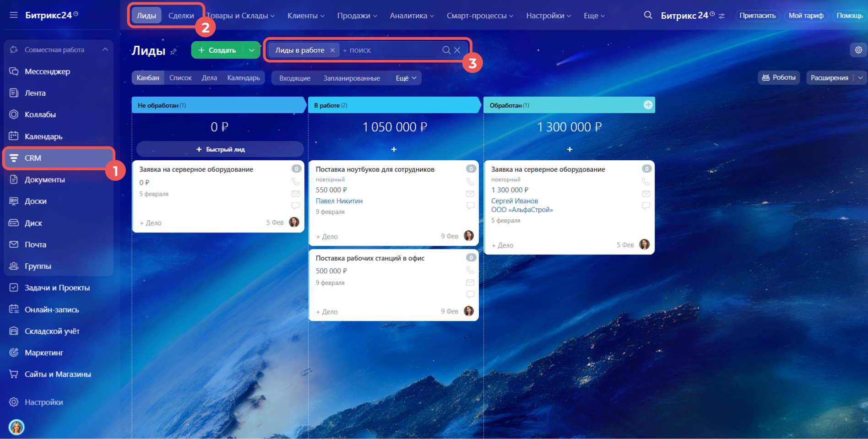
Task: Click the search magnifier in the top bar
Action: pyautogui.click(x=648, y=15)
